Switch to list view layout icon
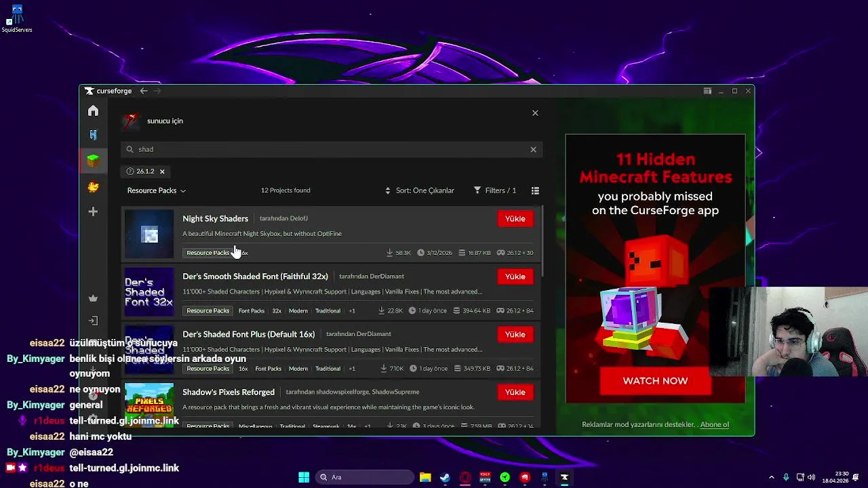This screenshot has width=868, height=488. [x=535, y=190]
